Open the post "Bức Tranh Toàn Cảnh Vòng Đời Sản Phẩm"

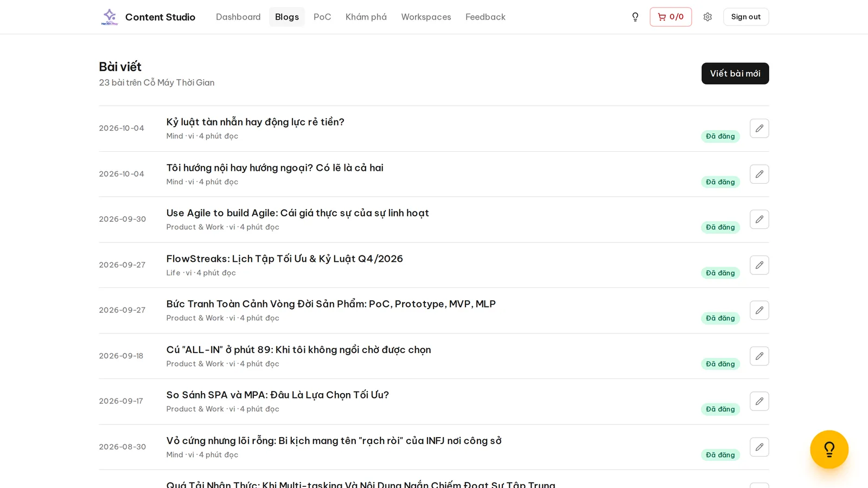pyautogui.click(x=331, y=304)
